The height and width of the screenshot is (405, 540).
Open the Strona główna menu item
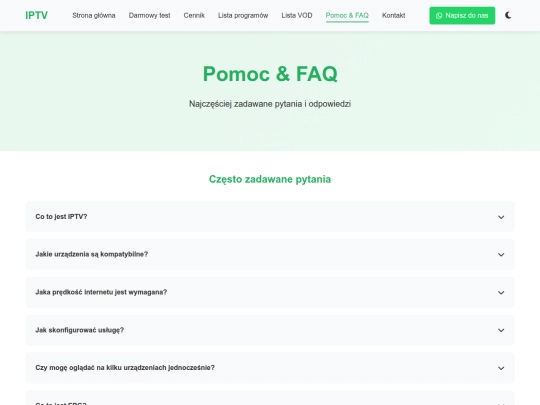(94, 15)
